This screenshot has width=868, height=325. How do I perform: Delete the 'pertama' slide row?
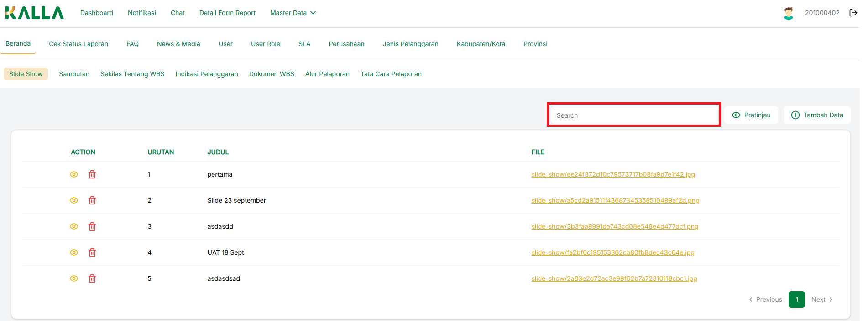tap(92, 174)
